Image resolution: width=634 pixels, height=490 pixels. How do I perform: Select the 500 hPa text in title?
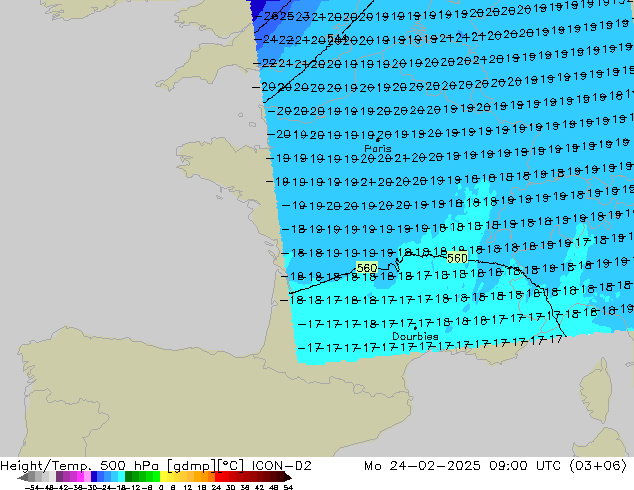coord(129,465)
